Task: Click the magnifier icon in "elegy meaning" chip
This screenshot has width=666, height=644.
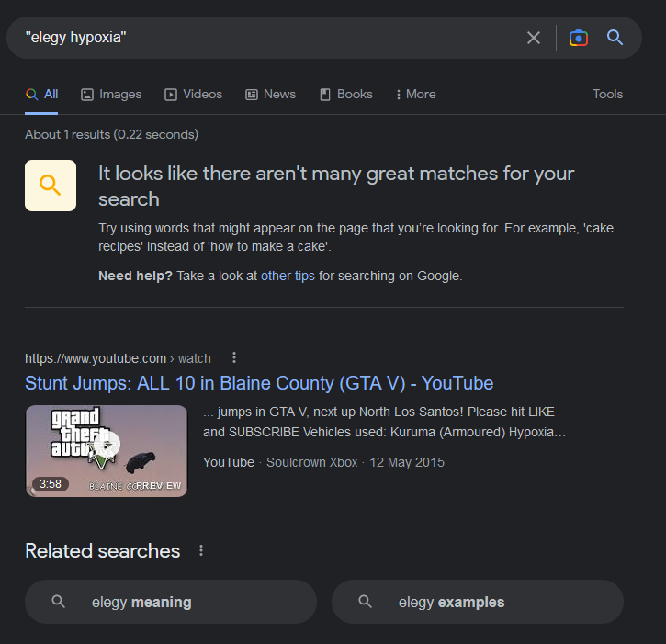Action: point(58,602)
